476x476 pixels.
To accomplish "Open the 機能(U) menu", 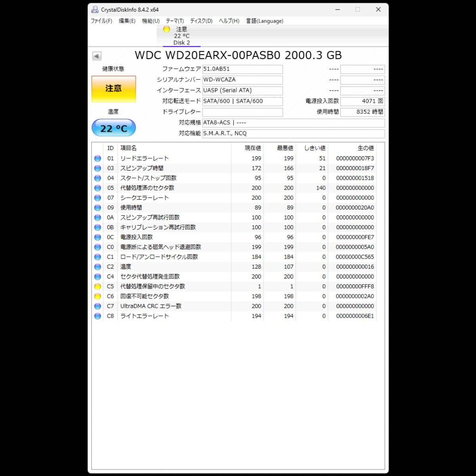I will (x=151, y=21).
